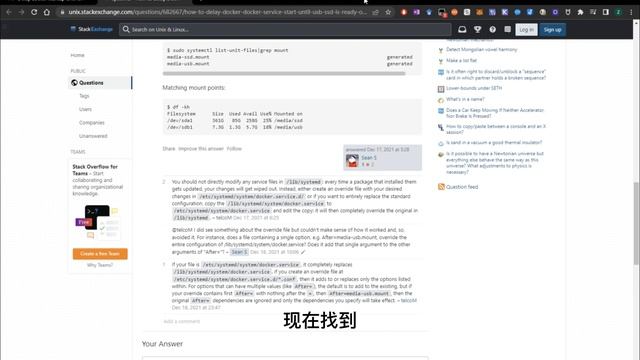Viewport: 640px width, 360px height.
Task: Open the Stack Exchange inbox icon
Action: (462, 29)
